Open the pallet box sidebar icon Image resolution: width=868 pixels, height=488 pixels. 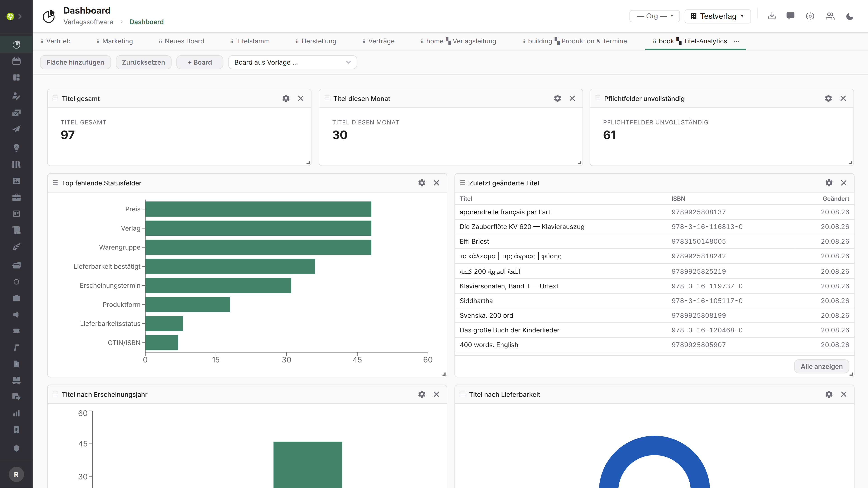tap(16, 380)
